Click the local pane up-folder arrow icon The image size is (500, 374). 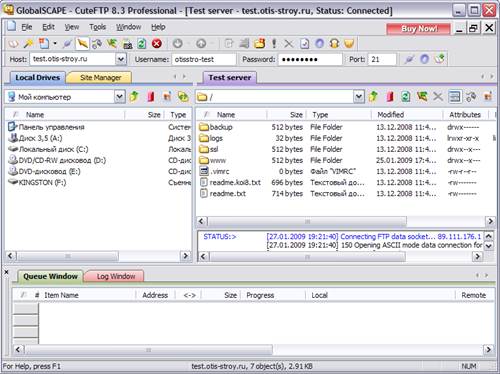(x=134, y=97)
